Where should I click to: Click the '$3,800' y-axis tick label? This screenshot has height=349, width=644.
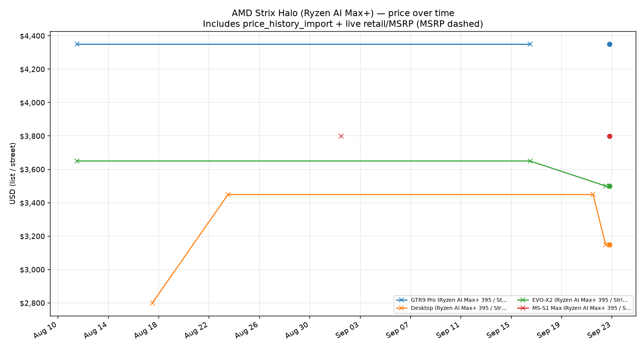[x=32, y=136]
